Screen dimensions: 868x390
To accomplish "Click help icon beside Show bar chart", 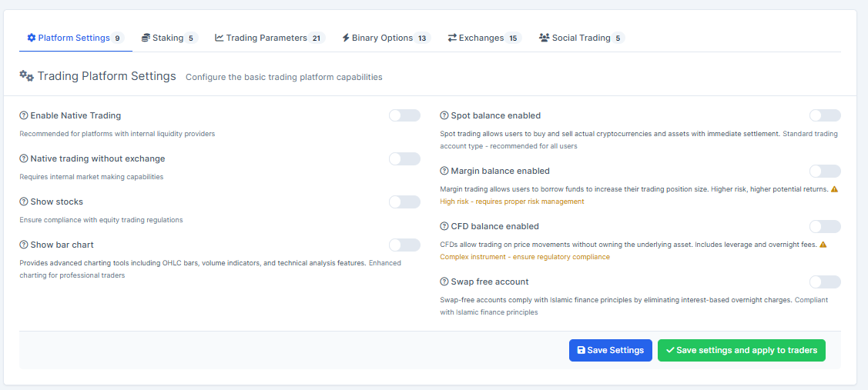I will click(24, 245).
